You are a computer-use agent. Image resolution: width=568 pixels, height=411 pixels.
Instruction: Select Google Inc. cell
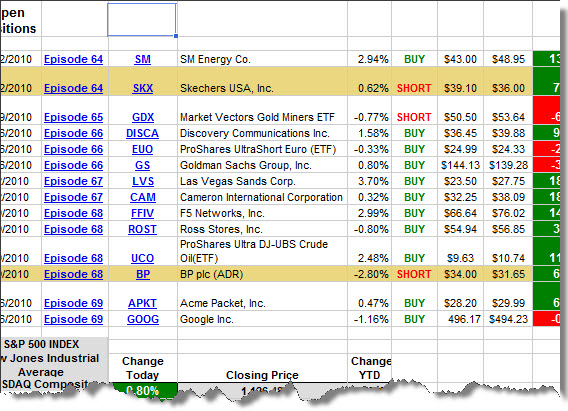coord(262,319)
